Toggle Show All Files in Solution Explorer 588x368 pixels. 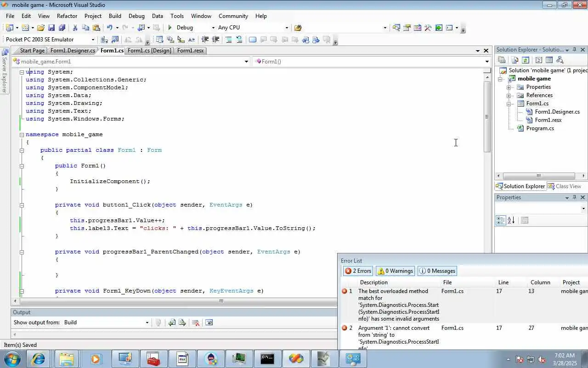click(x=515, y=60)
